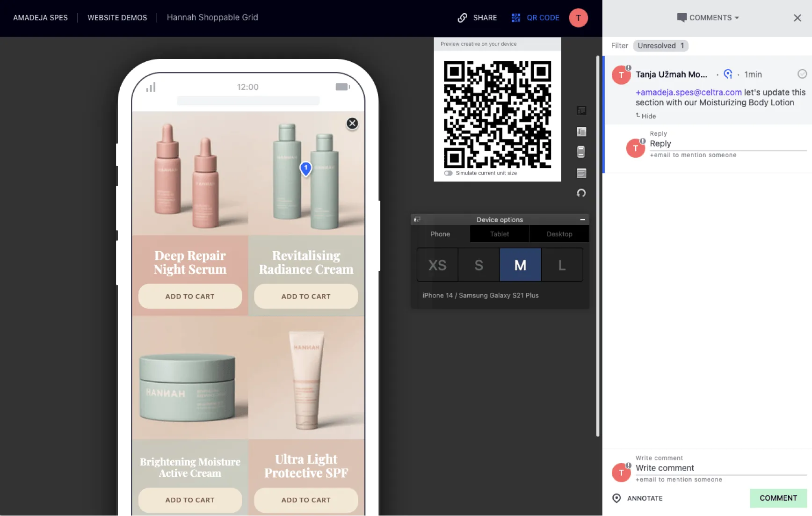Click the Deep Repair Night Serum title
The width and height of the screenshot is (812, 516).
click(x=190, y=262)
